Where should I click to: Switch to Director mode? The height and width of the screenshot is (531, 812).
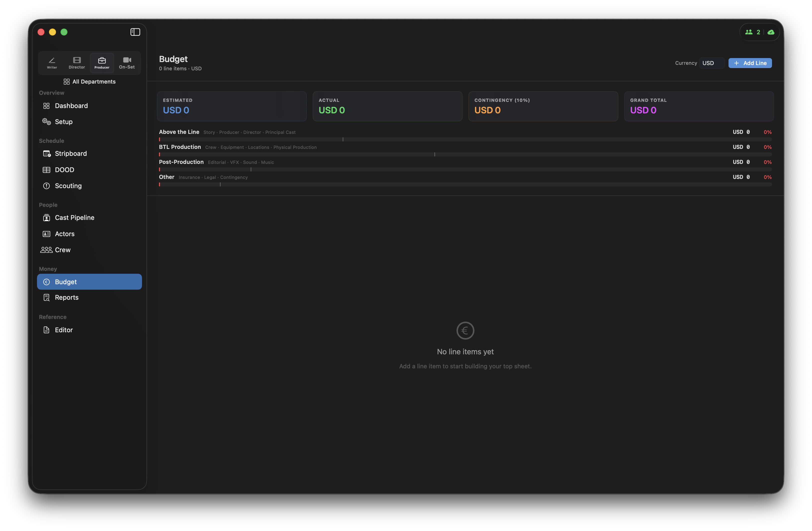point(77,63)
